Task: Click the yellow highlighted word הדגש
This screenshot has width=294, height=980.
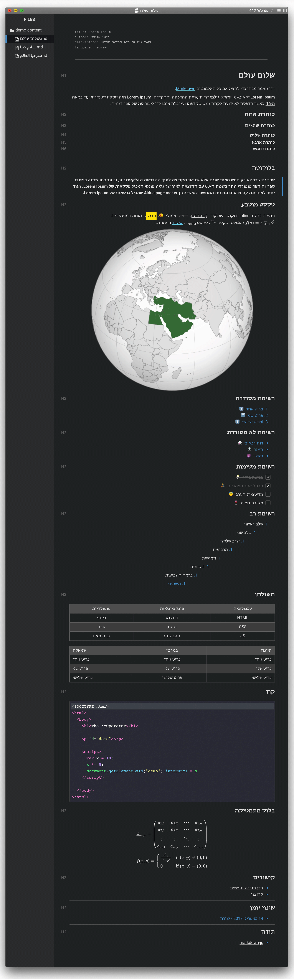Action: (x=151, y=216)
